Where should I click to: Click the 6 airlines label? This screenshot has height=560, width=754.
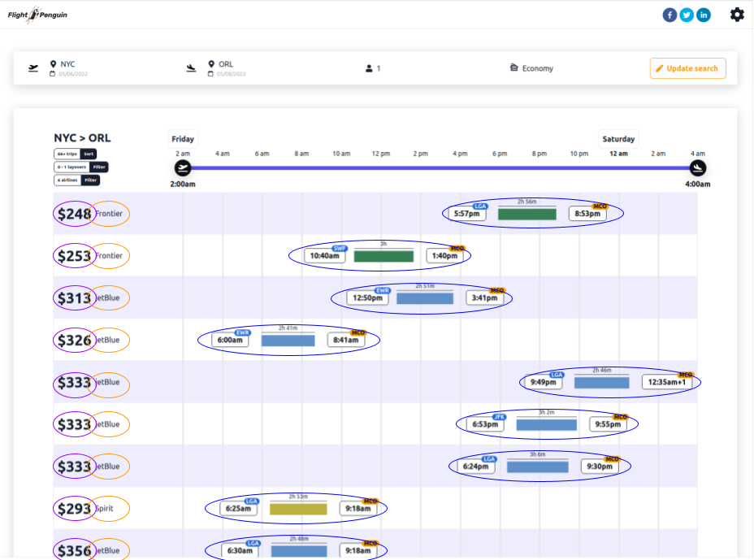point(67,180)
